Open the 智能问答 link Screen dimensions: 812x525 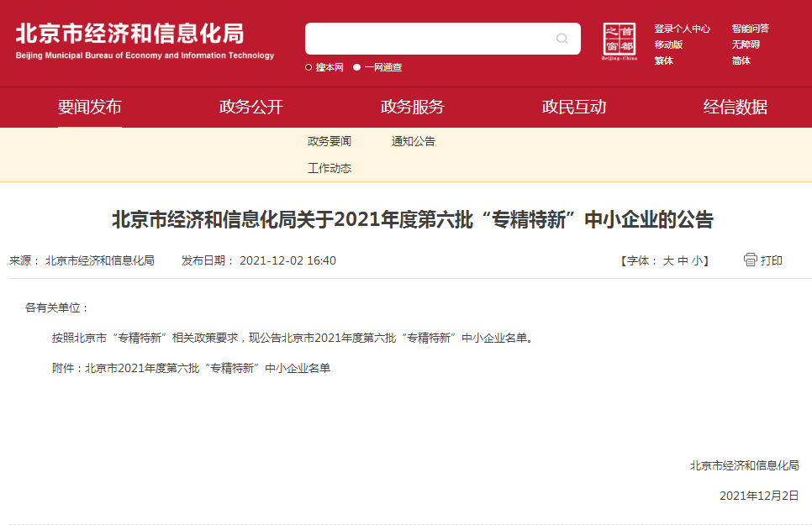(750, 29)
